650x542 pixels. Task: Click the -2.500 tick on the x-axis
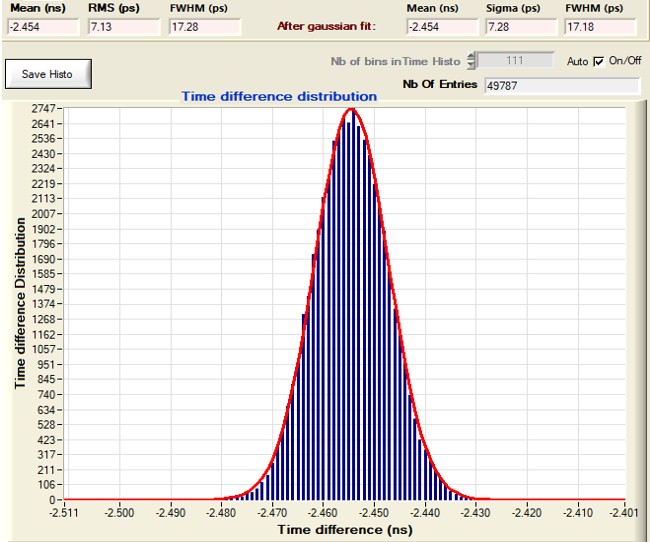(119, 513)
